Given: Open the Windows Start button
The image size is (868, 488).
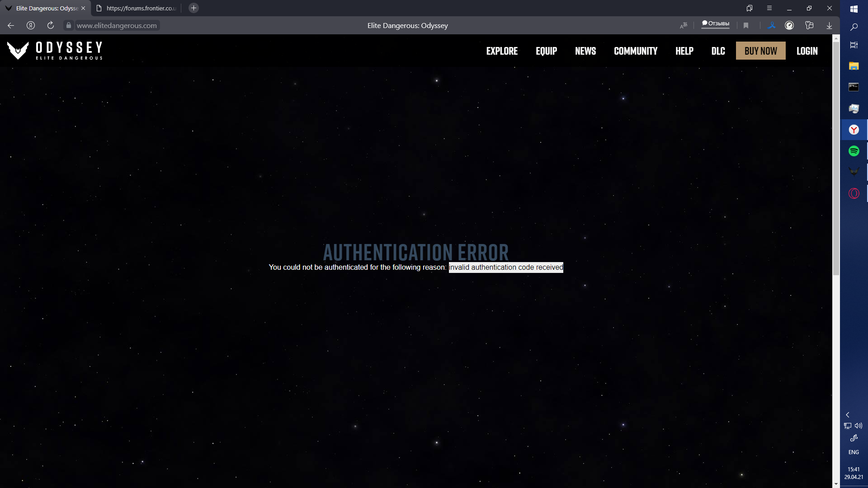Looking at the screenshot, I should 854,9.
